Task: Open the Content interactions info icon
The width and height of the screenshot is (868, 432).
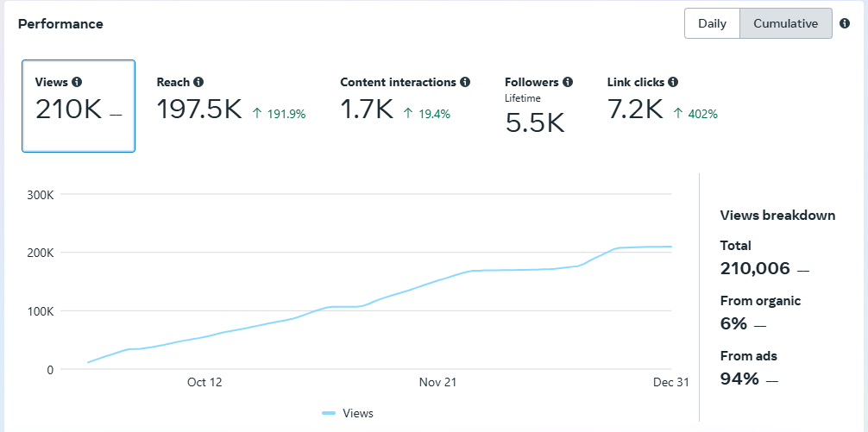Action: tap(465, 82)
